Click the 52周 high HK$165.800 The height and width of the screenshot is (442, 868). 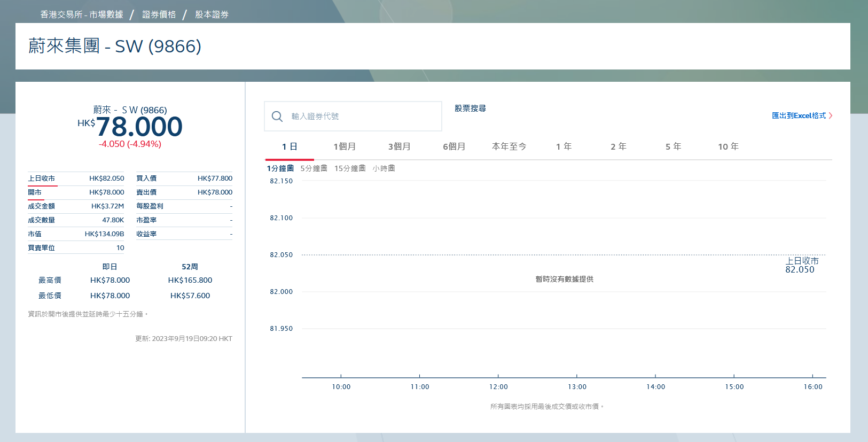(190, 280)
